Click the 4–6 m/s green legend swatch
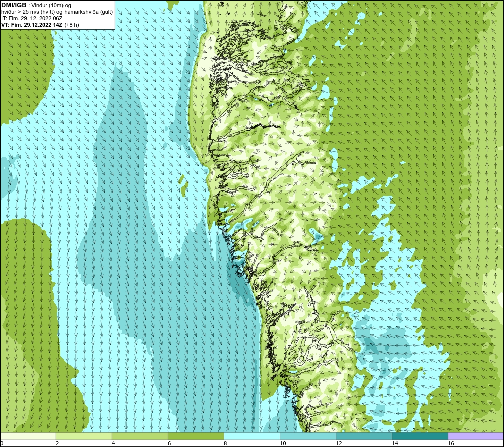 (140, 436)
